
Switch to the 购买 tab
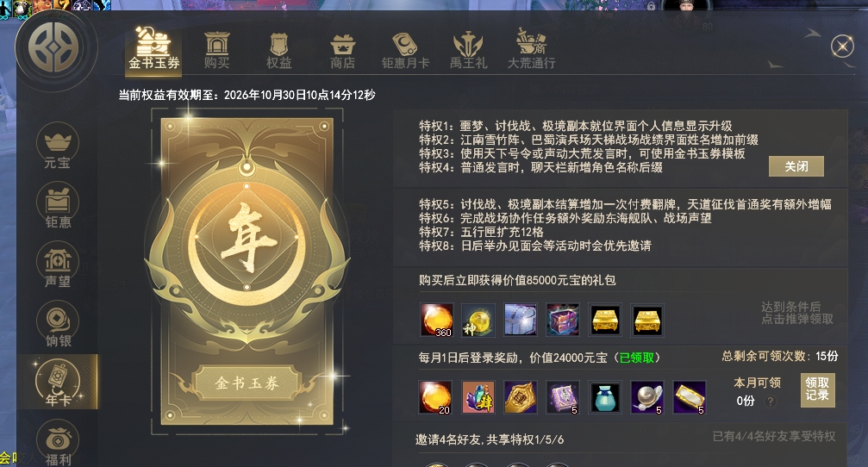pos(216,51)
